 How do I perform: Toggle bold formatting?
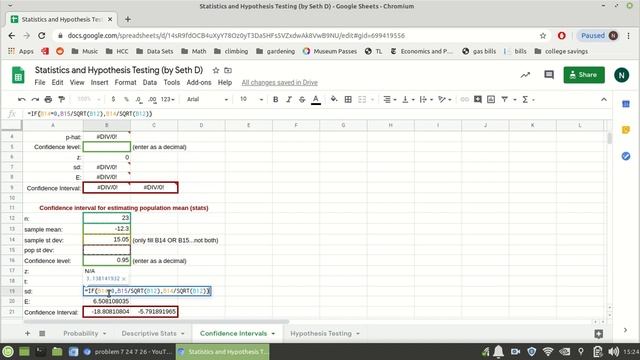276,99
